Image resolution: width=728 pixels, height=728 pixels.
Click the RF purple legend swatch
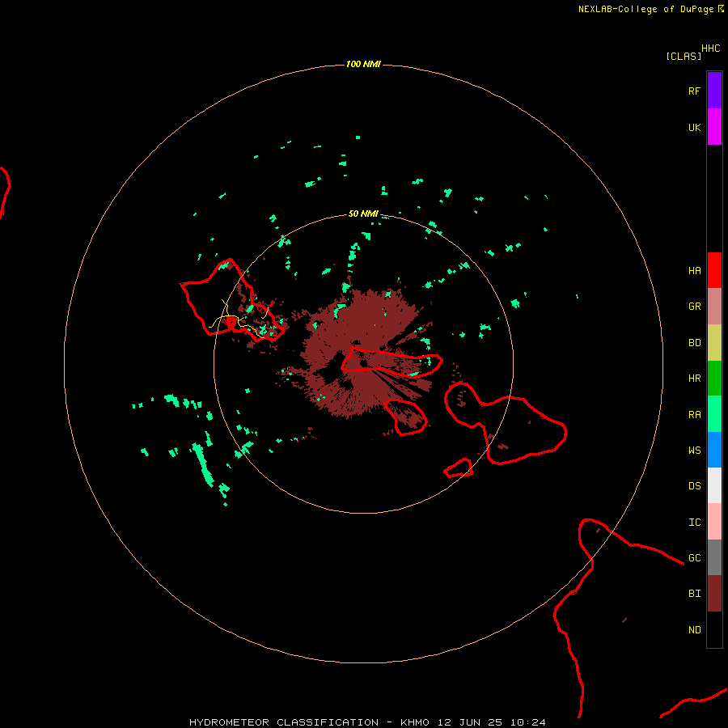[x=714, y=91]
